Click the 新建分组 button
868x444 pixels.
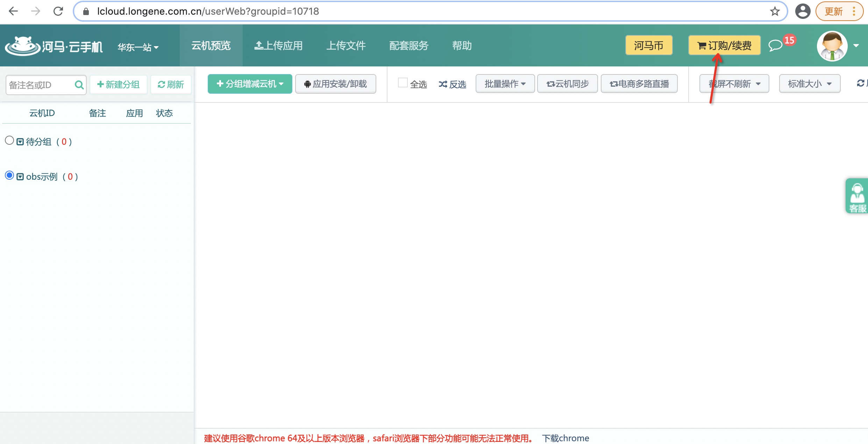(x=118, y=85)
